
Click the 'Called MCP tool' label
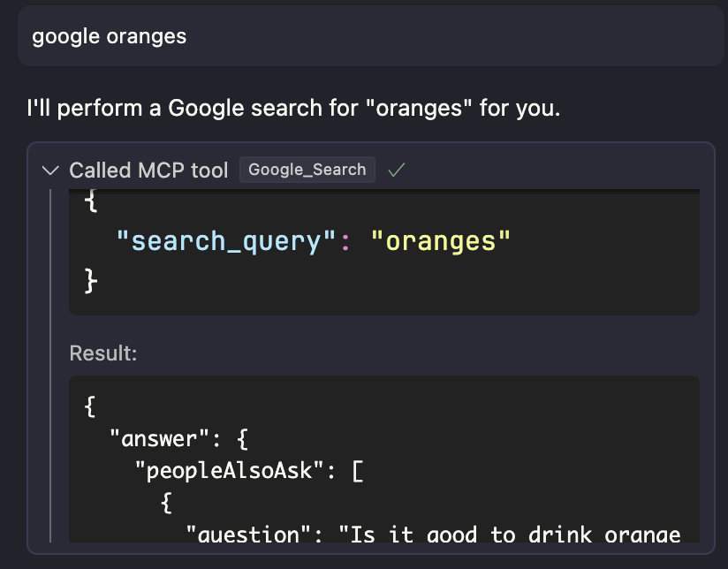tap(148, 171)
